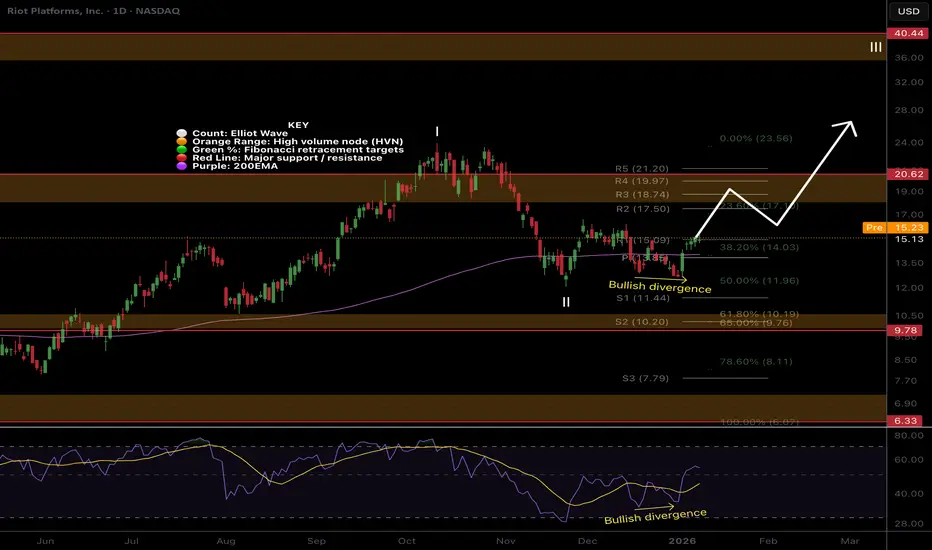Select the 6.33 red price label
The height and width of the screenshot is (550, 932).
pos(905,421)
